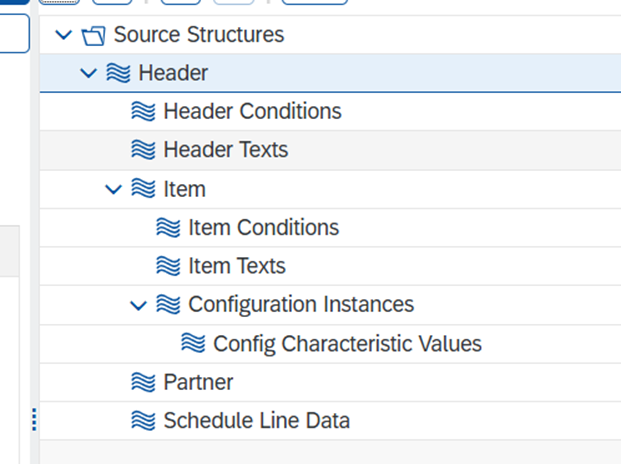Click the Header structure icon
Viewport: 621px width, 464px height.
(x=118, y=73)
